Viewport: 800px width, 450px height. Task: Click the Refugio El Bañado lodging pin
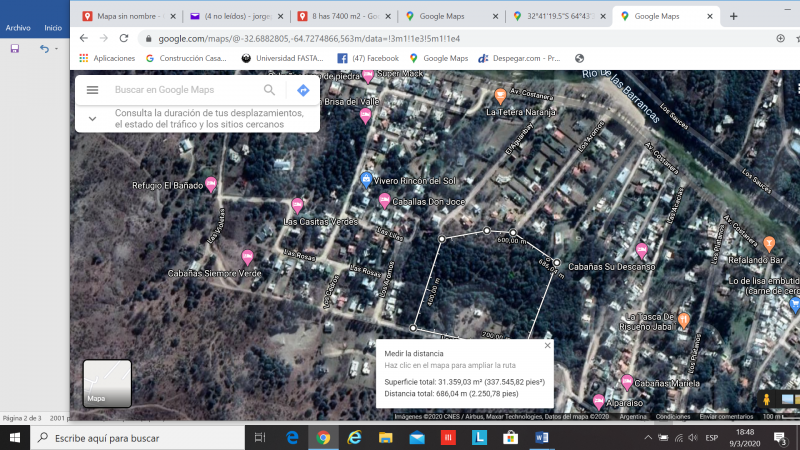211,185
